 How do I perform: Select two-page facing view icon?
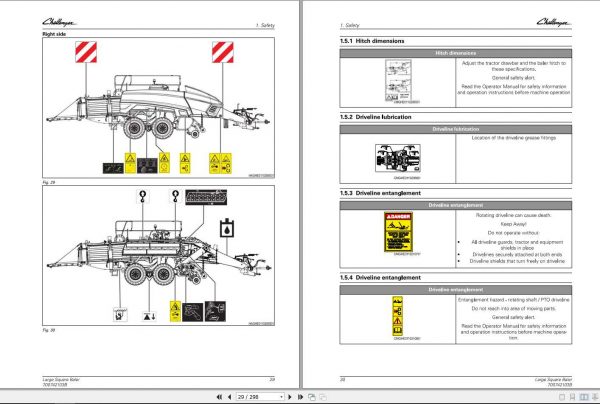point(584,397)
